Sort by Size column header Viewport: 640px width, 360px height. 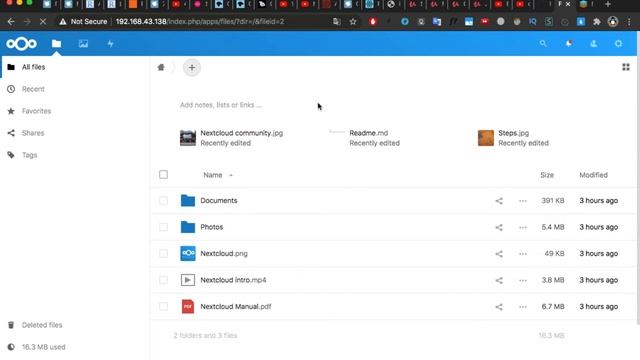tap(547, 175)
